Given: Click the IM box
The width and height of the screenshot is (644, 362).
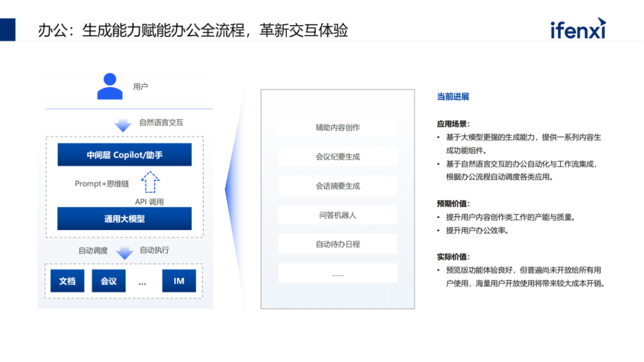Looking at the screenshot, I should tap(179, 281).
